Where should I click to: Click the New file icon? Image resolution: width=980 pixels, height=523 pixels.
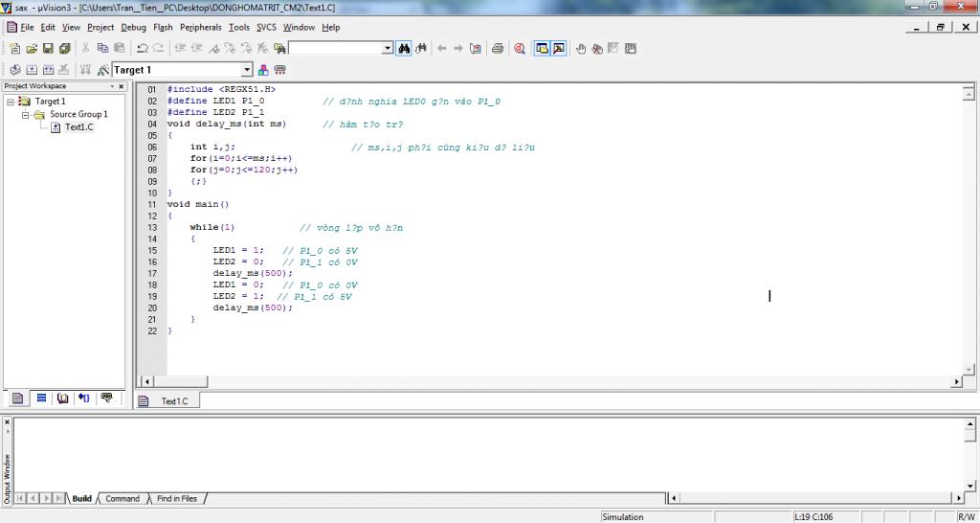(15, 48)
